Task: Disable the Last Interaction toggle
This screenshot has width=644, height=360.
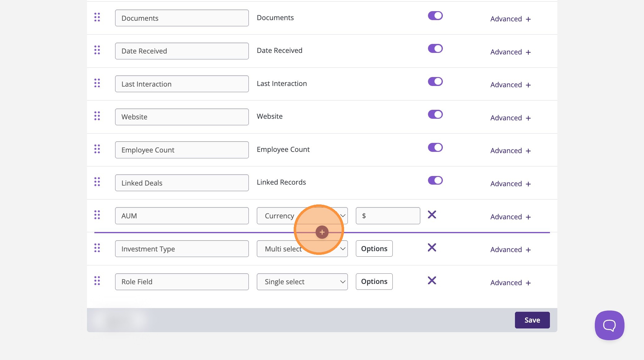Action: coord(435,82)
